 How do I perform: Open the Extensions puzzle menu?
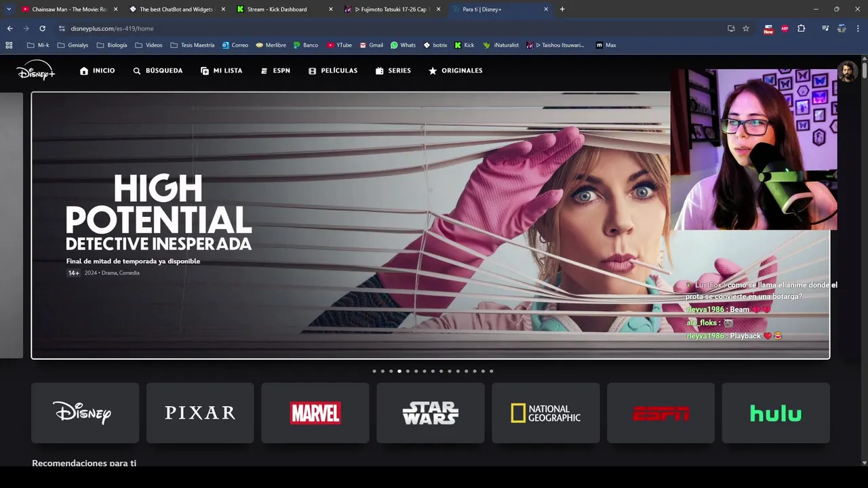coord(801,28)
